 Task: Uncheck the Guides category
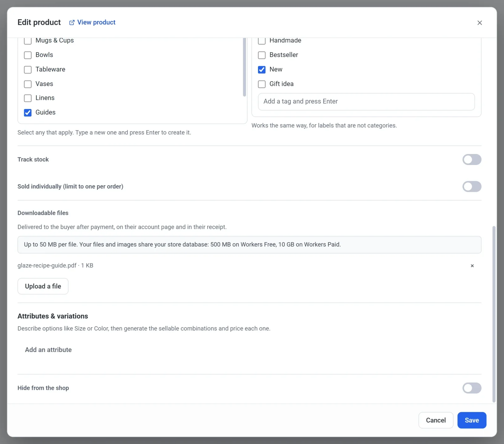click(28, 112)
